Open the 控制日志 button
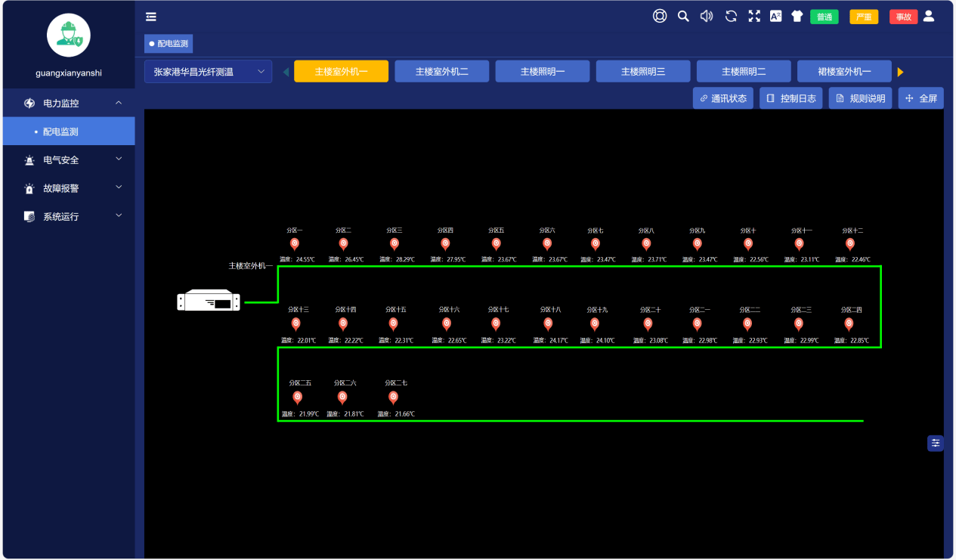Viewport: 956px width, 560px height. (791, 98)
